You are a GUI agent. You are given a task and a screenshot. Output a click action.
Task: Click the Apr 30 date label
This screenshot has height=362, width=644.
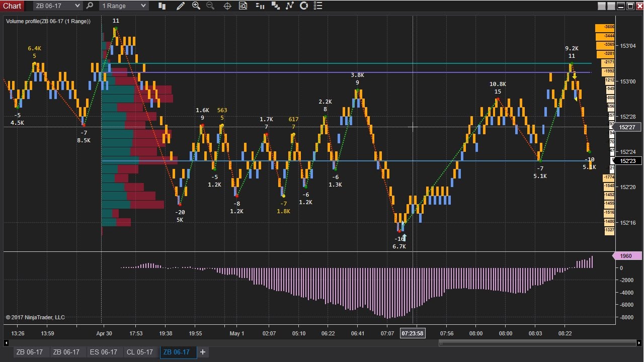tap(104, 333)
